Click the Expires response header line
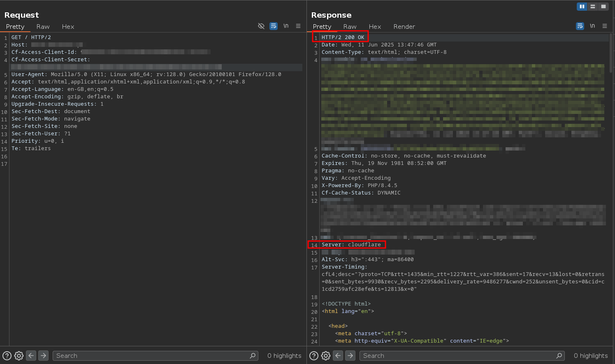The height and width of the screenshot is (364, 615). (384, 163)
